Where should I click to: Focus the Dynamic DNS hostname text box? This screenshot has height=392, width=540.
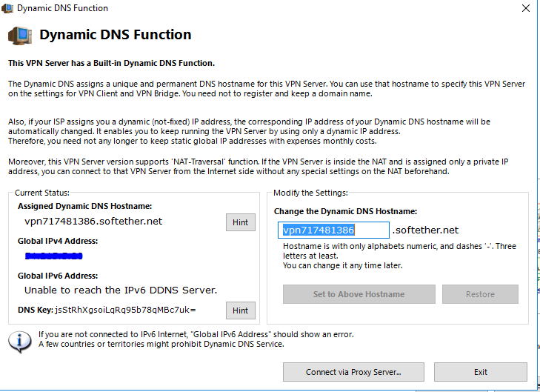tap(333, 230)
